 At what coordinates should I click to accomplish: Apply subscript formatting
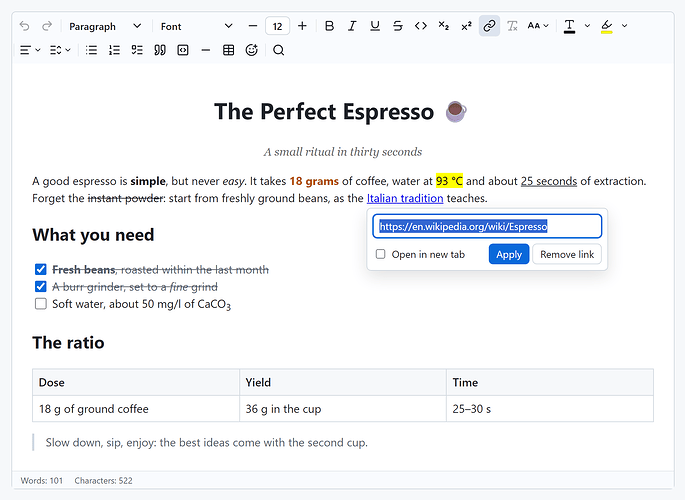coord(443,26)
